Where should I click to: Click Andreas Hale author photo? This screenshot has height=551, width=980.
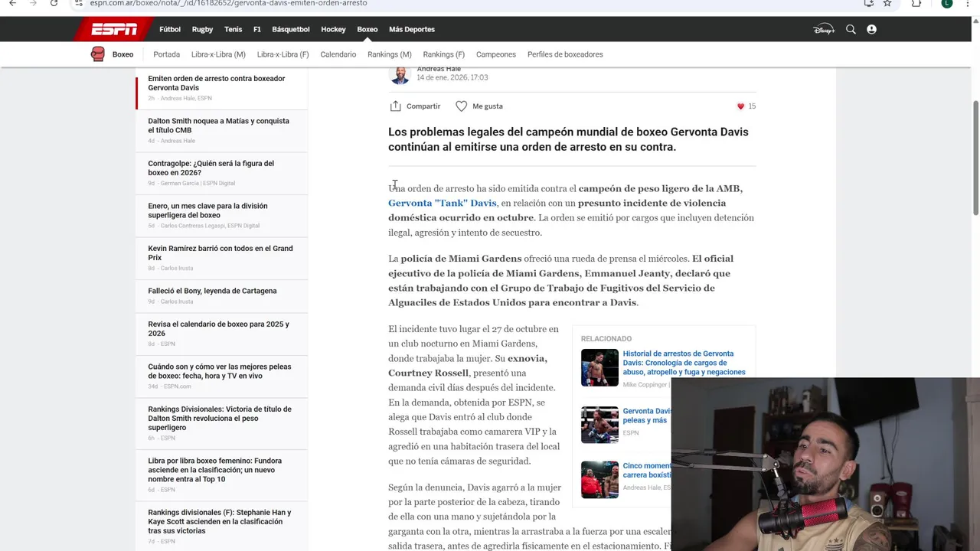pyautogui.click(x=400, y=75)
